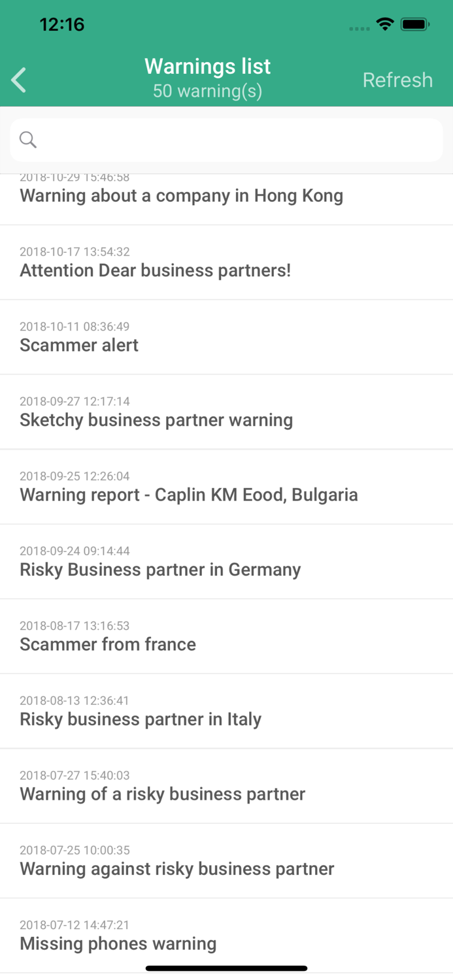Tap the Wi-Fi status icon
The width and height of the screenshot is (453, 980).
point(385,25)
